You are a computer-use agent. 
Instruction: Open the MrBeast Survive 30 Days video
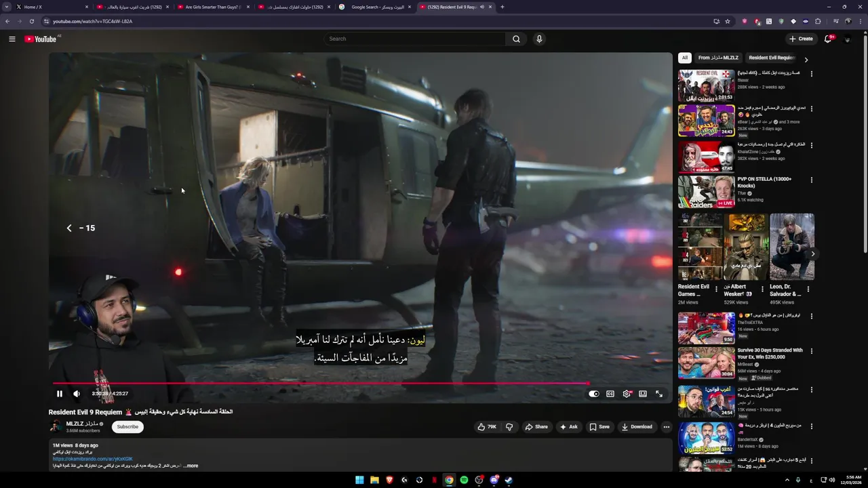[706, 363]
